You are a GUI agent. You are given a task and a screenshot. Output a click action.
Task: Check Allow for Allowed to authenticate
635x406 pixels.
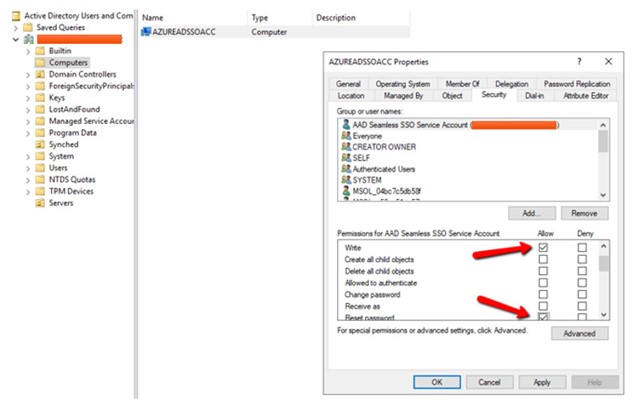point(543,283)
